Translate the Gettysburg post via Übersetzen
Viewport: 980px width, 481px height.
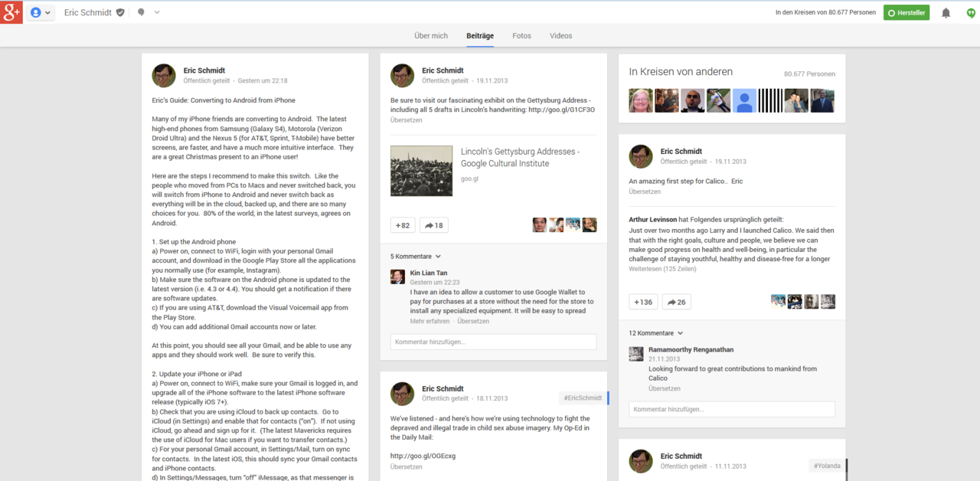pyautogui.click(x=406, y=120)
